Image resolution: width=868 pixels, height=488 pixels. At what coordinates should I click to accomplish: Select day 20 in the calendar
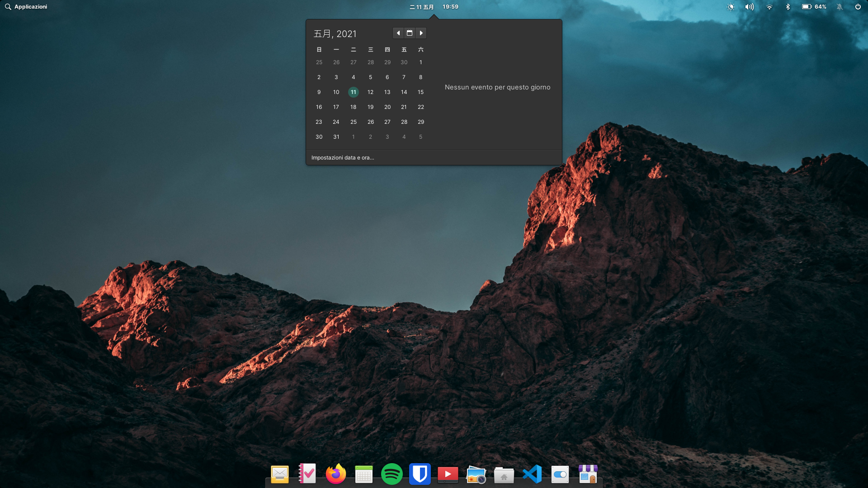(x=387, y=107)
